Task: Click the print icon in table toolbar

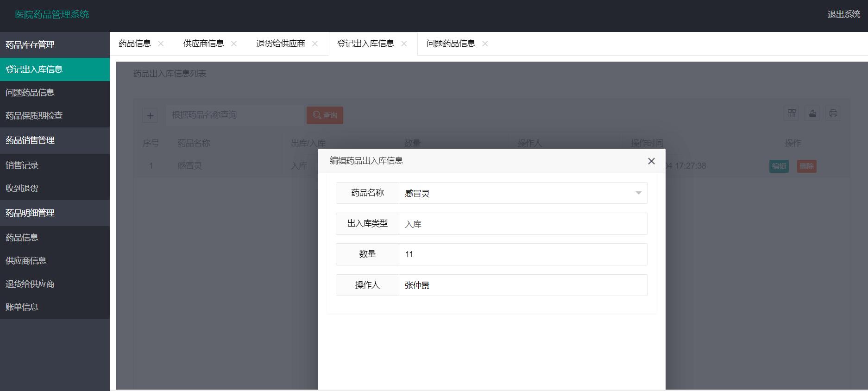Action: [x=833, y=113]
